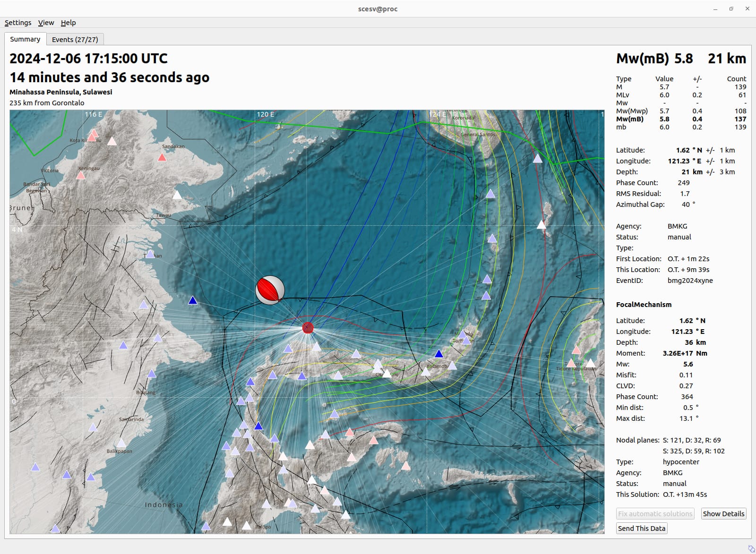
Task: Switch to the Events (27/27) tab
Action: coord(75,40)
